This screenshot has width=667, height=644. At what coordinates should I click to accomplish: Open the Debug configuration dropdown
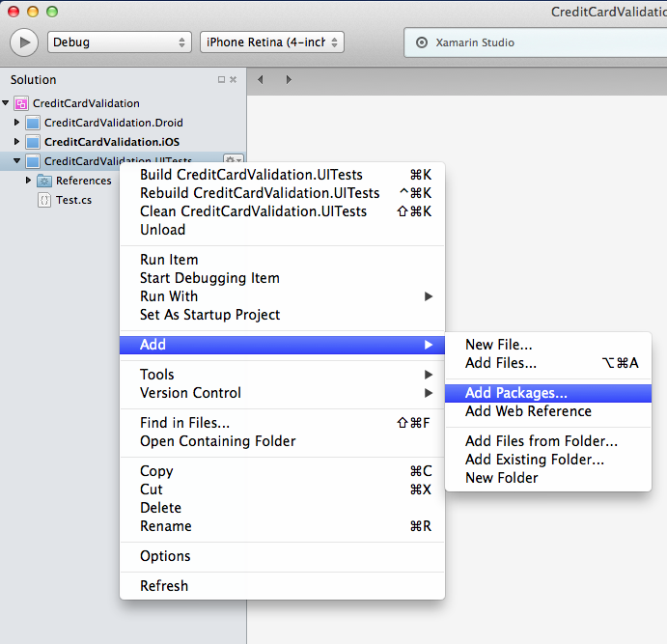[119, 42]
